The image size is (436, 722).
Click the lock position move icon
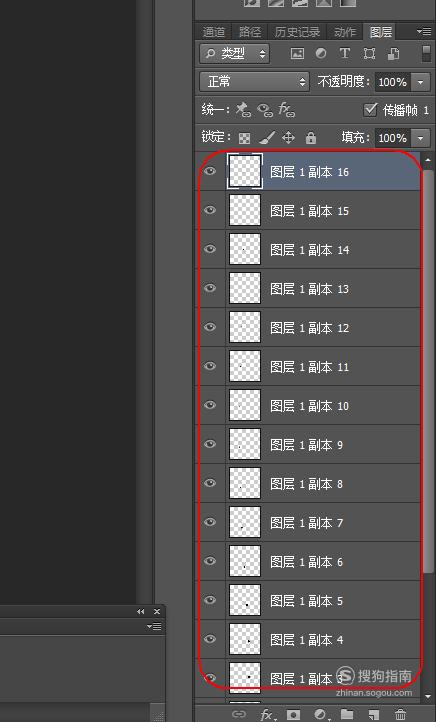tap(288, 137)
